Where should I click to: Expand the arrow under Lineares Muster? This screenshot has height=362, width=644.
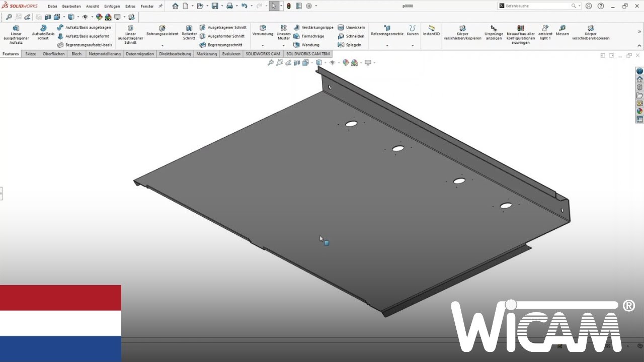pos(284,46)
